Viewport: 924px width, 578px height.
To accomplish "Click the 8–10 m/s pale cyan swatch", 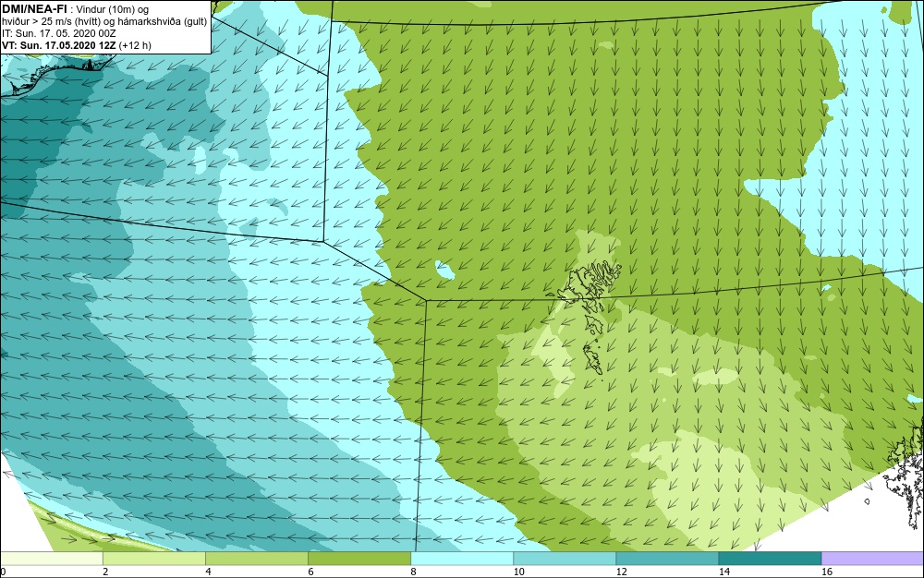I will point(462,559).
